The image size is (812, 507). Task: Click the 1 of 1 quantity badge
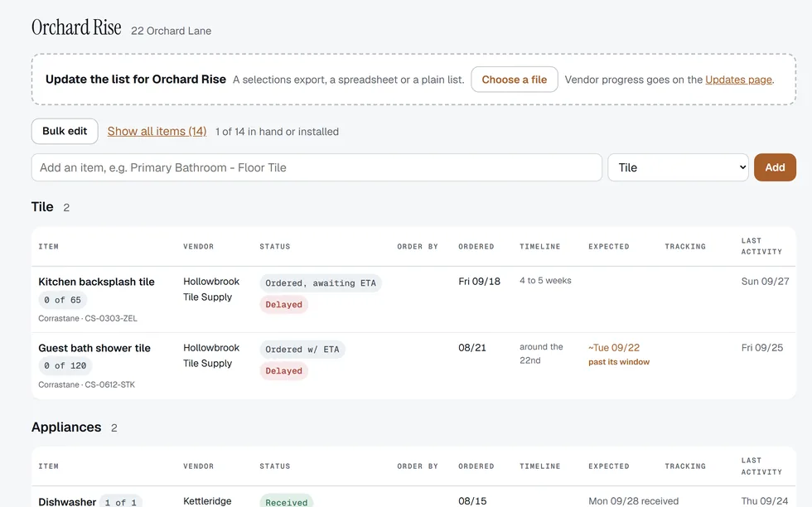121,502
